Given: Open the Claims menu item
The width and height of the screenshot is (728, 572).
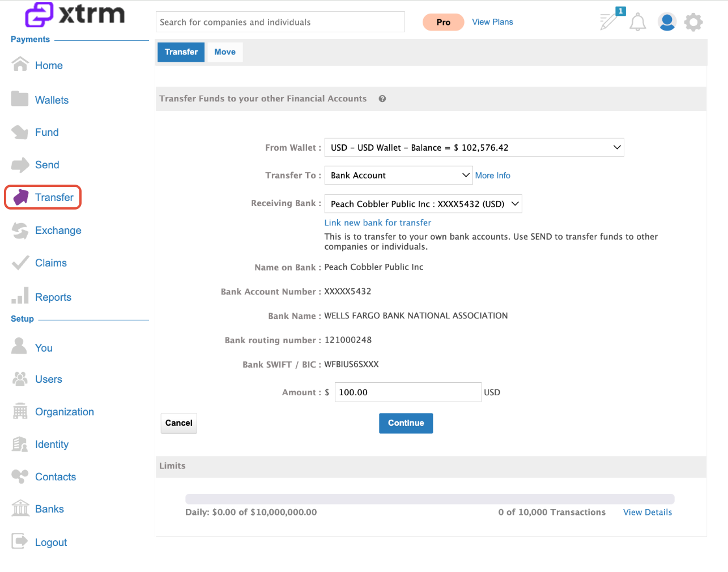Looking at the screenshot, I should [51, 263].
